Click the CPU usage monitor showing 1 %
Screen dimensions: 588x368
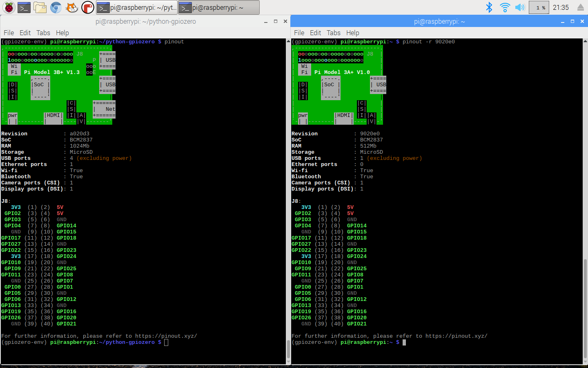point(539,7)
